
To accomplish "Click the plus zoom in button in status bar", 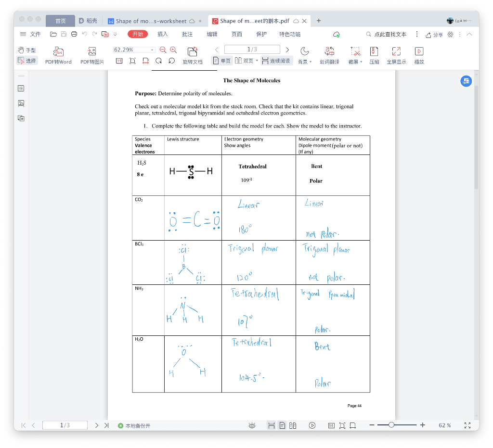I will pyautogui.click(x=423, y=425).
